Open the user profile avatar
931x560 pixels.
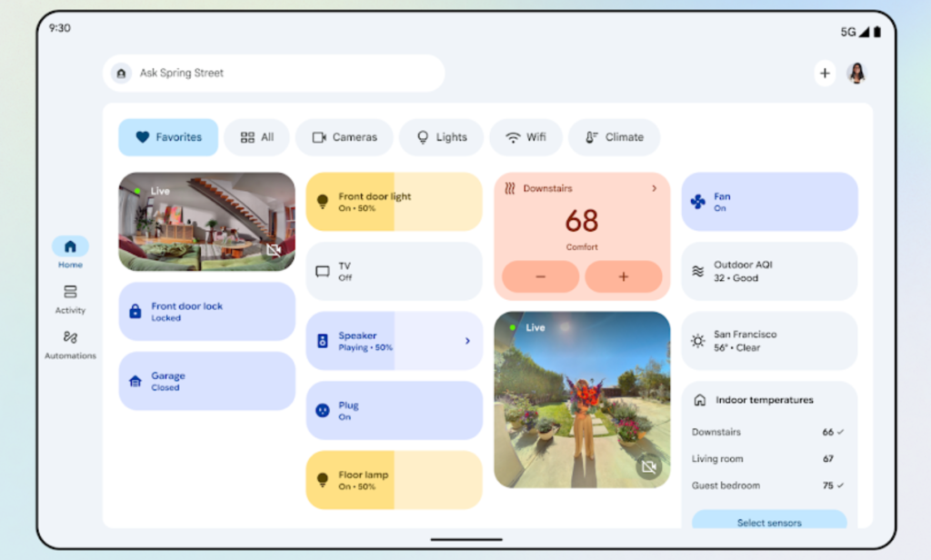point(856,74)
